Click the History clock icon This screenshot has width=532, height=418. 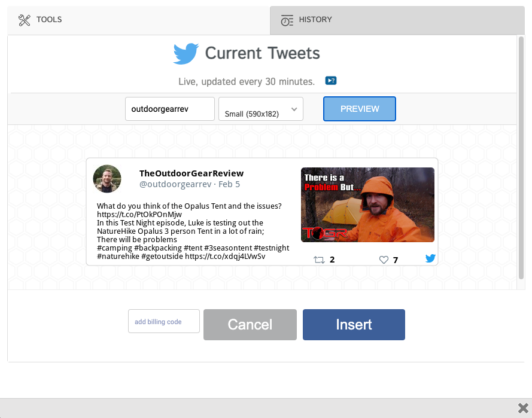pyautogui.click(x=287, y=20)
